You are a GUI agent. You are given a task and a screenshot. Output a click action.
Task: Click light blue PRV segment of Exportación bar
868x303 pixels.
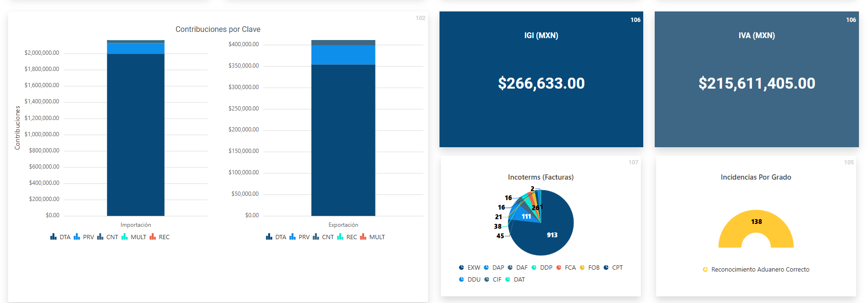coord(343,55)
